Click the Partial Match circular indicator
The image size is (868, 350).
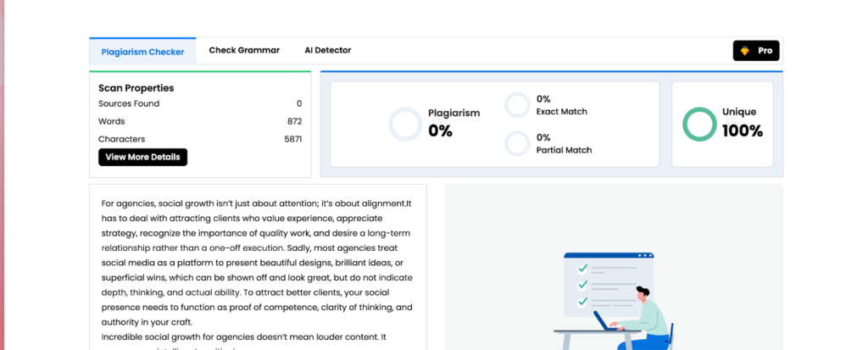517,143
